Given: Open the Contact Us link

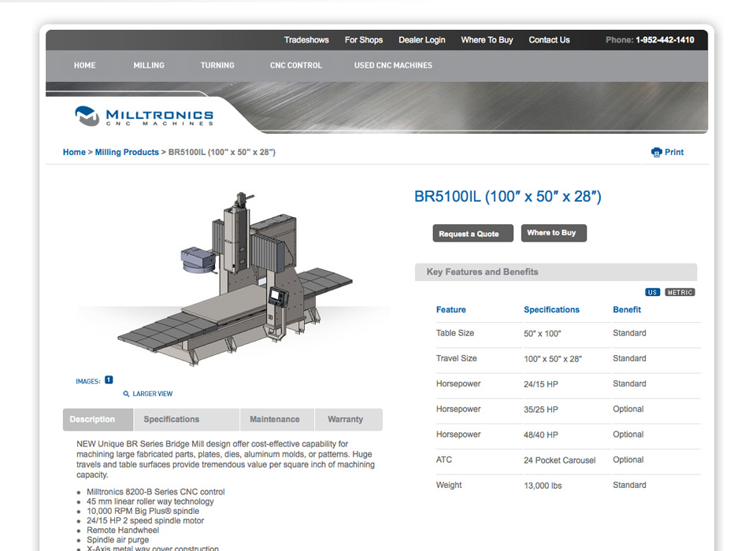Looking at the screenshot, I should pos(549,40).
